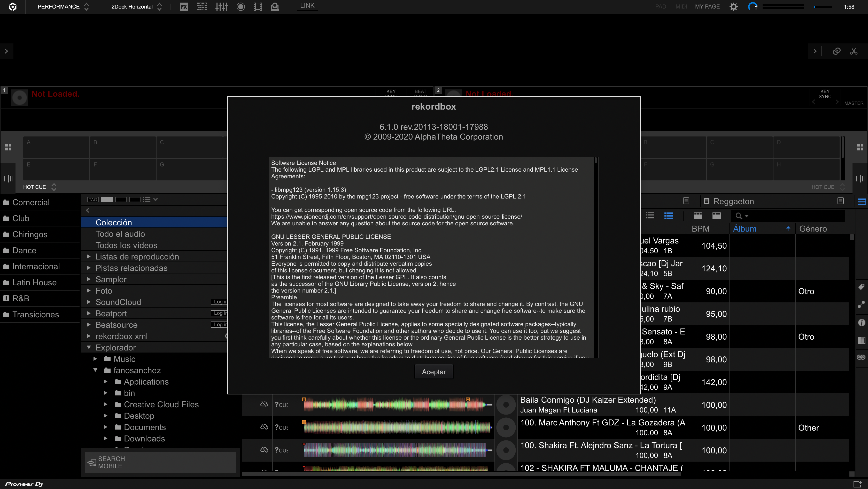Toggle MASTER on deck 2
Screen dimensions: 868x489
coord(854,103)
